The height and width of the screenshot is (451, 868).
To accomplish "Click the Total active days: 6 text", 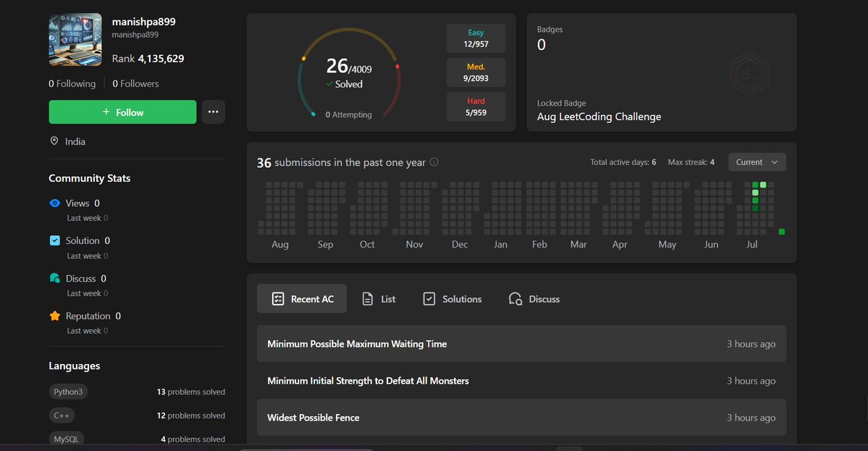I will (623, 162).
